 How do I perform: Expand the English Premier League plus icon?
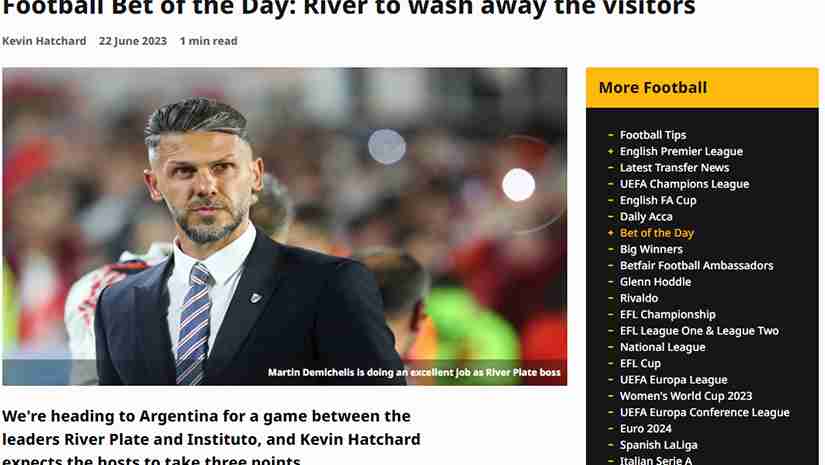610,151
